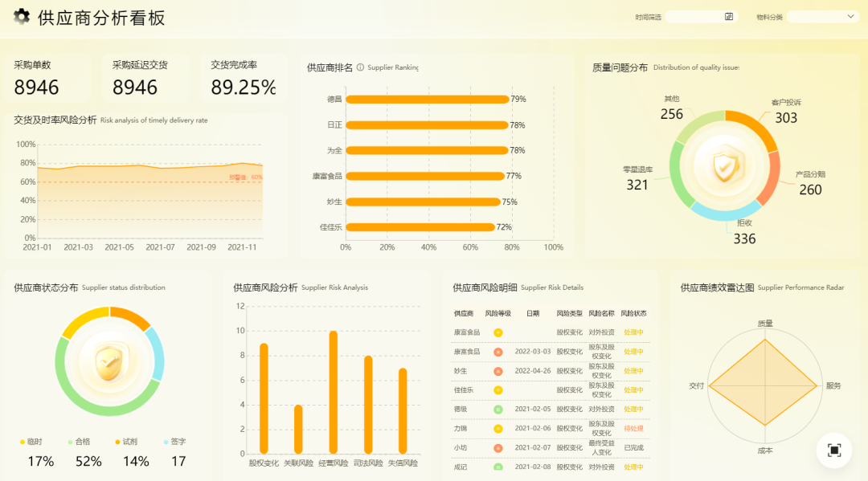
Task: Click the 风险名称 column header
Action: [601, 313]
